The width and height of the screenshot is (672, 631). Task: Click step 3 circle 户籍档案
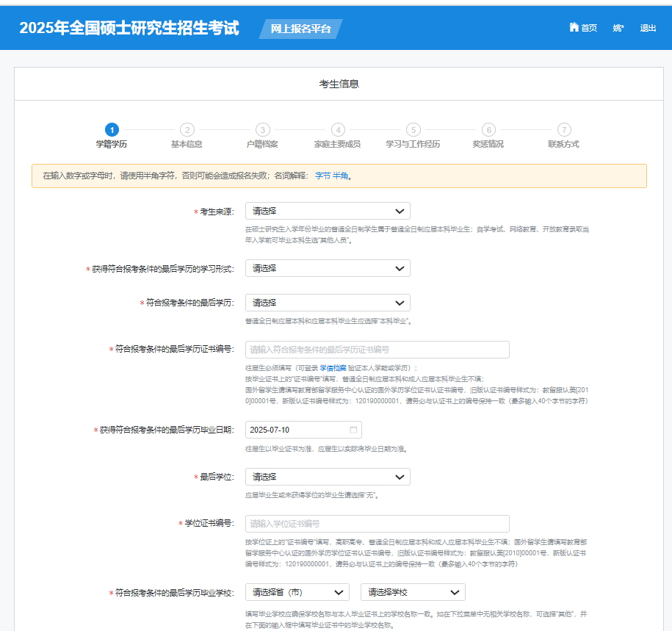(262, 129)
